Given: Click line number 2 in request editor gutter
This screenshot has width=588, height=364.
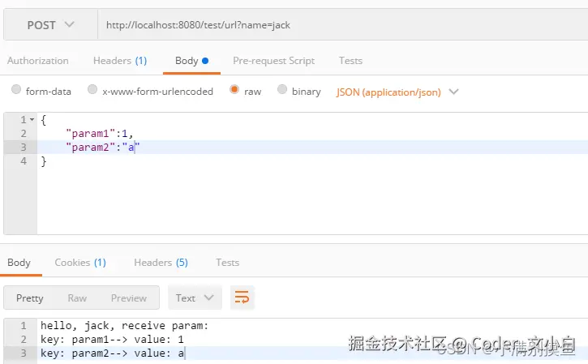Looking at the screenshot, I should point(24,134).
